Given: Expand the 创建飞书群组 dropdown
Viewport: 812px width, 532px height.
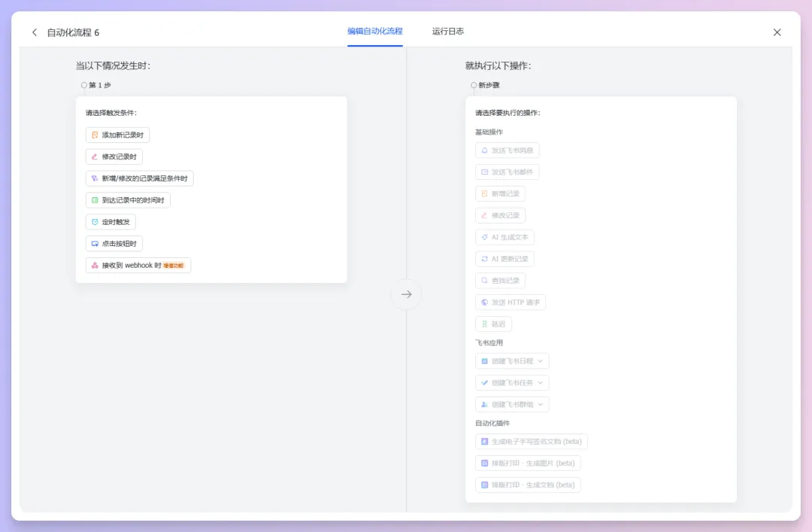Looking at the screenshot, I should click(511, 404).
